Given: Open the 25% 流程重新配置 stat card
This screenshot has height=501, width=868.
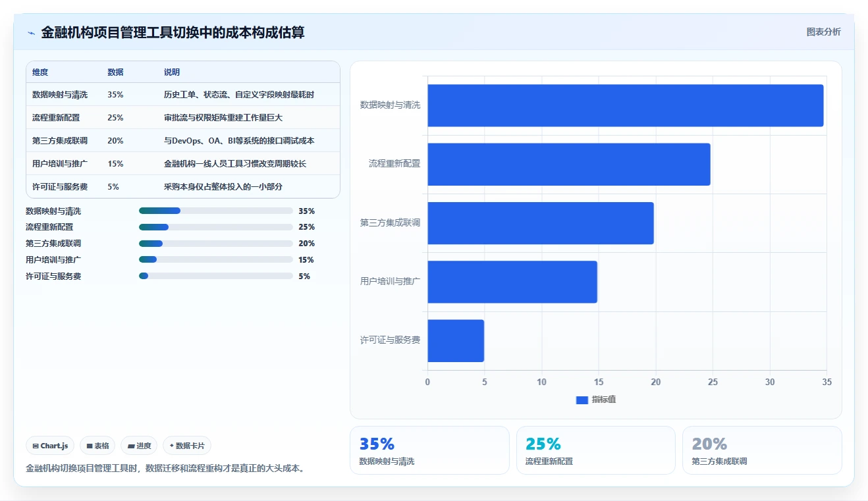Looking at the screenshot, I should click(595, 450).
